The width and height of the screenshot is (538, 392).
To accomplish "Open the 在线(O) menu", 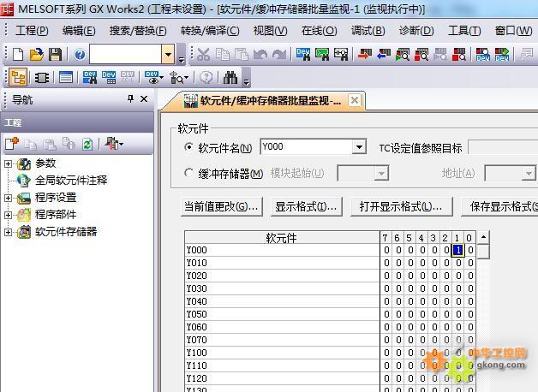I will (319, 31).
